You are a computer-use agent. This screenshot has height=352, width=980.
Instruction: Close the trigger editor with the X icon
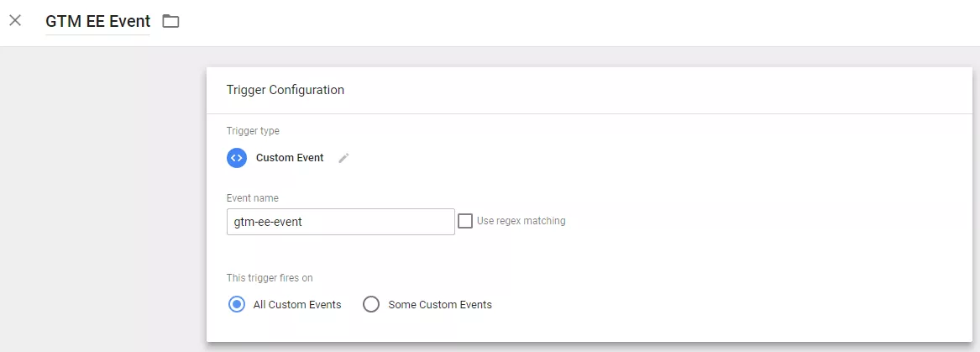pos(15,21)
